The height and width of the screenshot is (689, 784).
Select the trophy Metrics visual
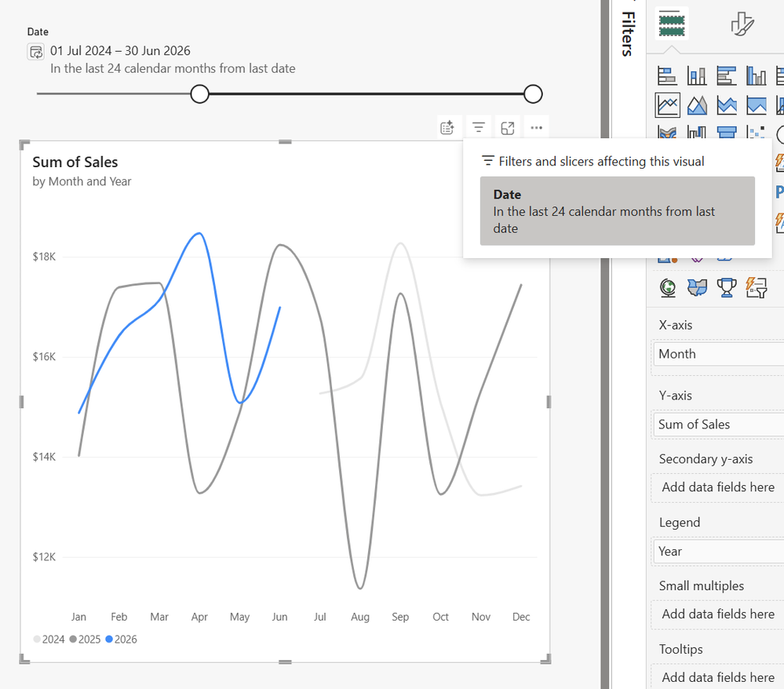[727, 288]
